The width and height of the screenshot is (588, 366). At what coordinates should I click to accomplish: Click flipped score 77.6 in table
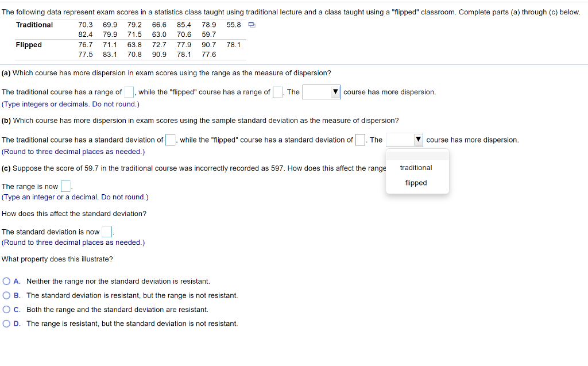pos(209,55)
